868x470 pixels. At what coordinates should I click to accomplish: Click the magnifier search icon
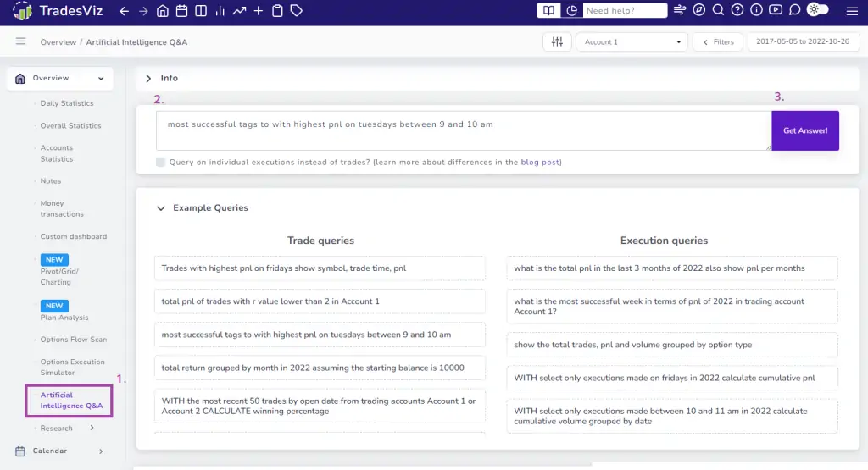[718, 10]
